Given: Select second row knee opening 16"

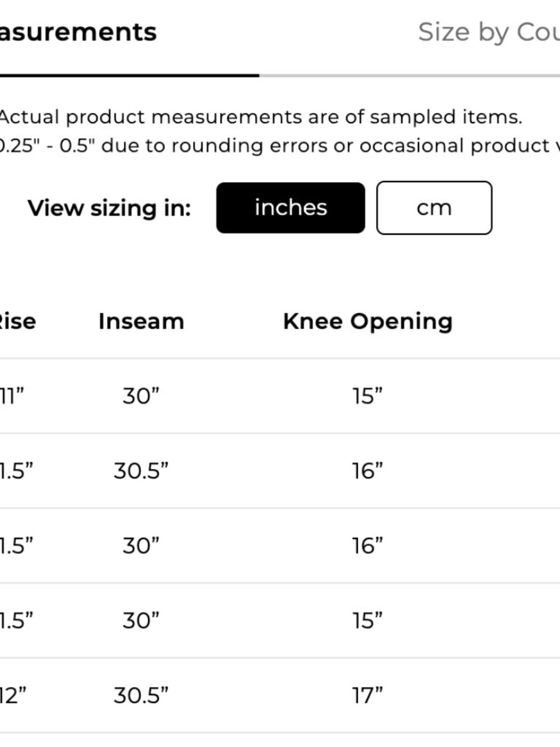Looking at the screenshot, I should pos(368,471).
